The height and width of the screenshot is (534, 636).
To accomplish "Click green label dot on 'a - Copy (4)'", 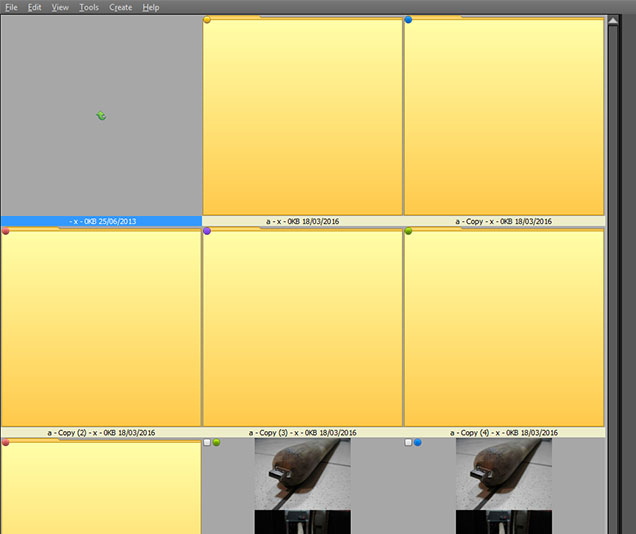I will pyautogui.click(x=408, y=231).
